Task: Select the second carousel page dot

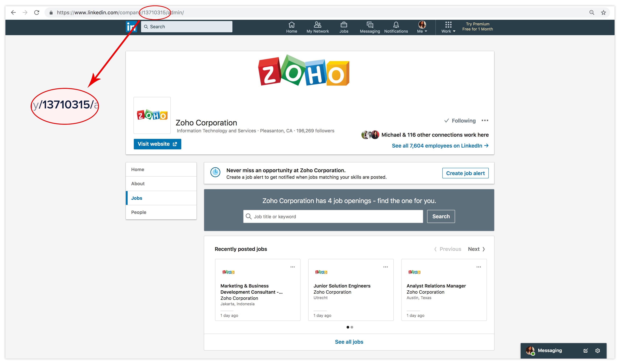Action: point(352,327)
